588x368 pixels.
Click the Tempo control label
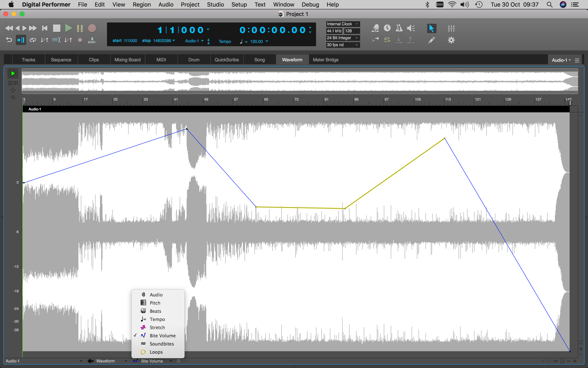225,41
